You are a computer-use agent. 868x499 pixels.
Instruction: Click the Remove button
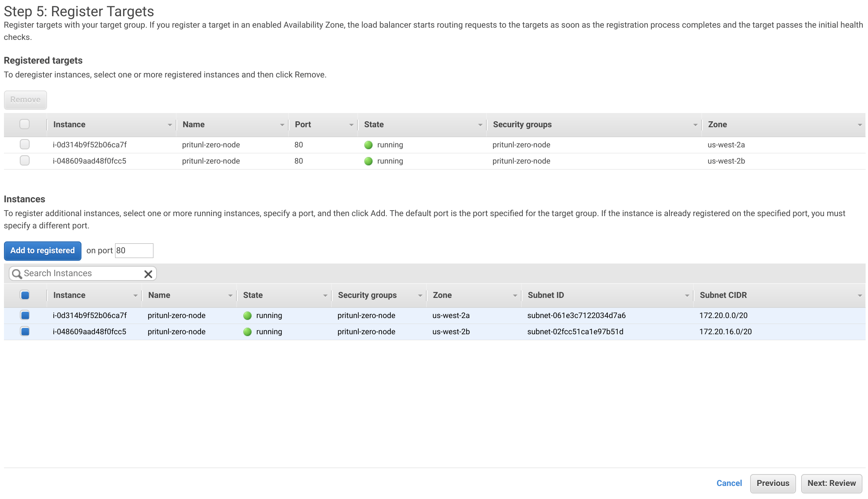[x=25, y=100]
